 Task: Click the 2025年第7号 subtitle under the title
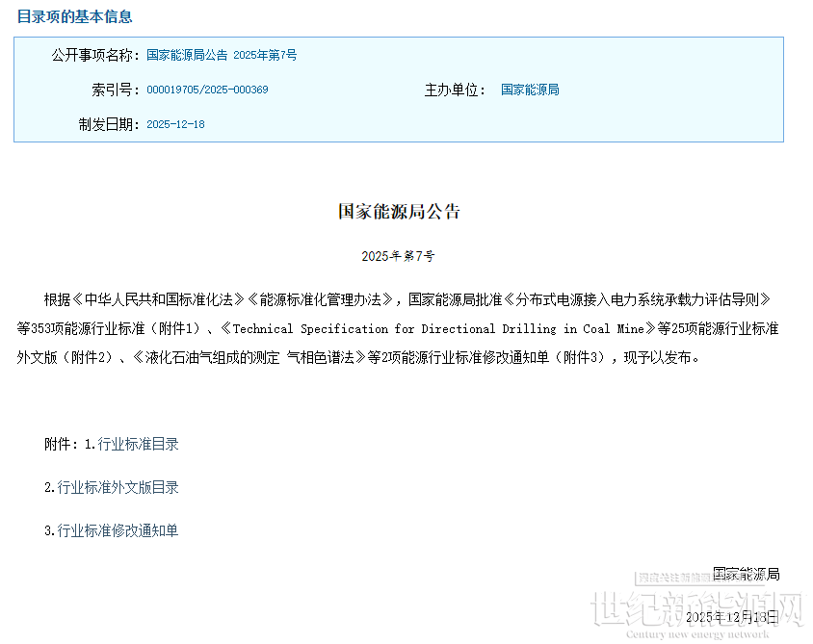tap(399, 257)
